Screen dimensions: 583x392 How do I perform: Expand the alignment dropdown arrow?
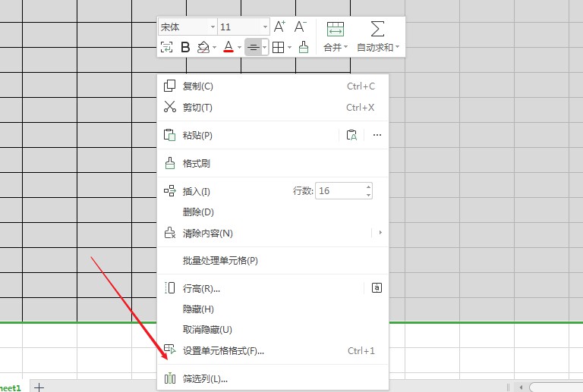[264, 48]
